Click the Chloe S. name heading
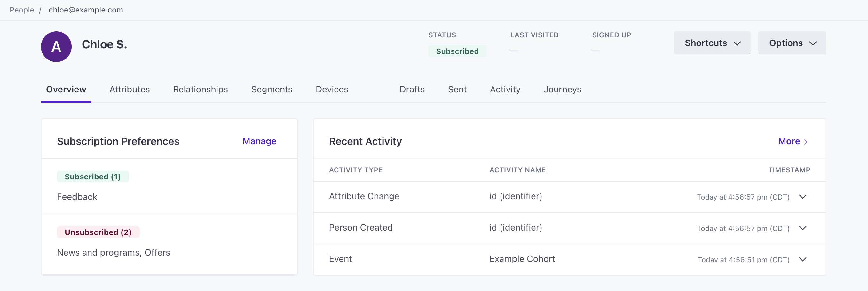This screenshot has height=291, width=868. pos(105,44)
